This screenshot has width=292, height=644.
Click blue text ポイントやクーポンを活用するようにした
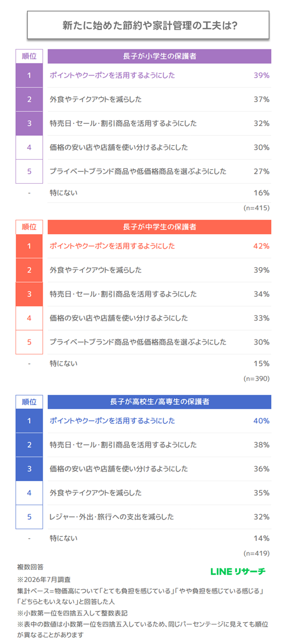112,421
